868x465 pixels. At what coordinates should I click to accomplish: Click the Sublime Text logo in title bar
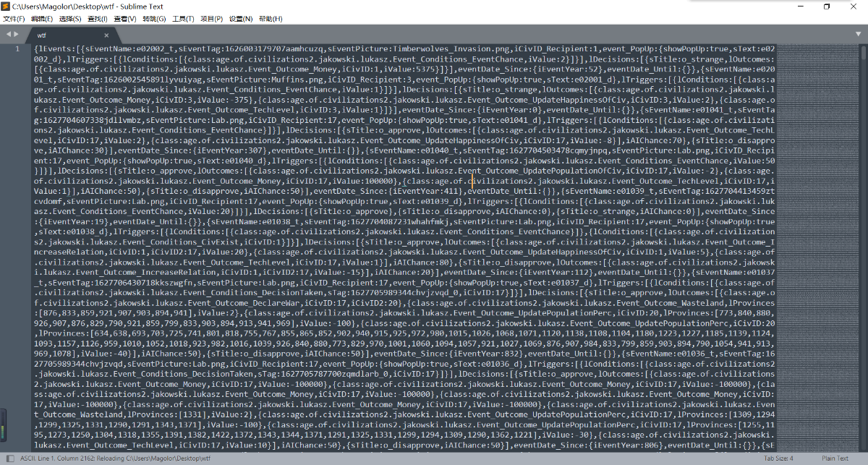(6, 6)
